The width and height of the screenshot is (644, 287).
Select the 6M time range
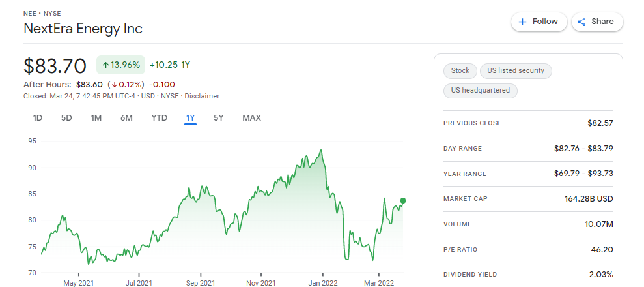126,118
